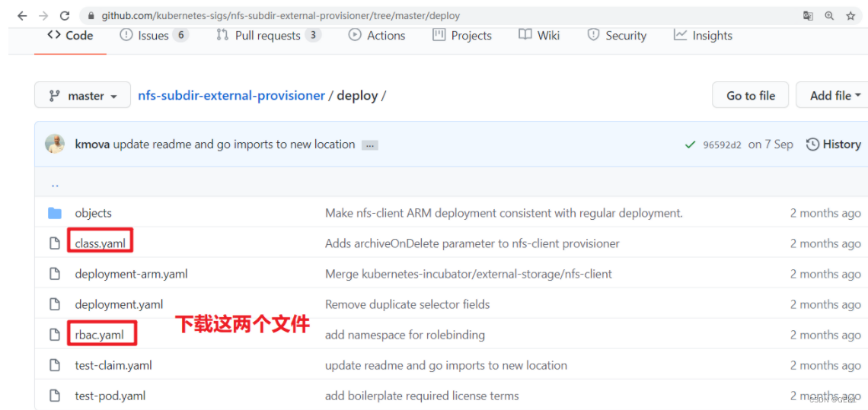Open commit 'Adds archiveOnDelete parameter' message
The image size is (868, 410).
(472, 243)
